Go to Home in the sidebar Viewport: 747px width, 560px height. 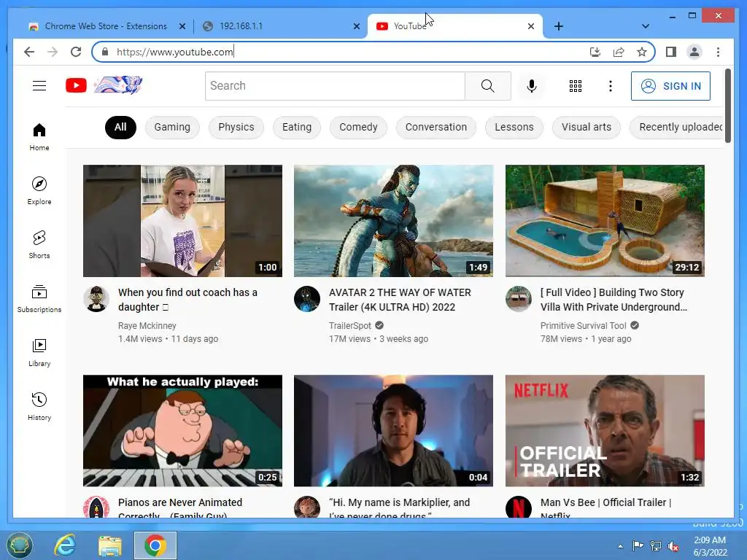[39, 137]
